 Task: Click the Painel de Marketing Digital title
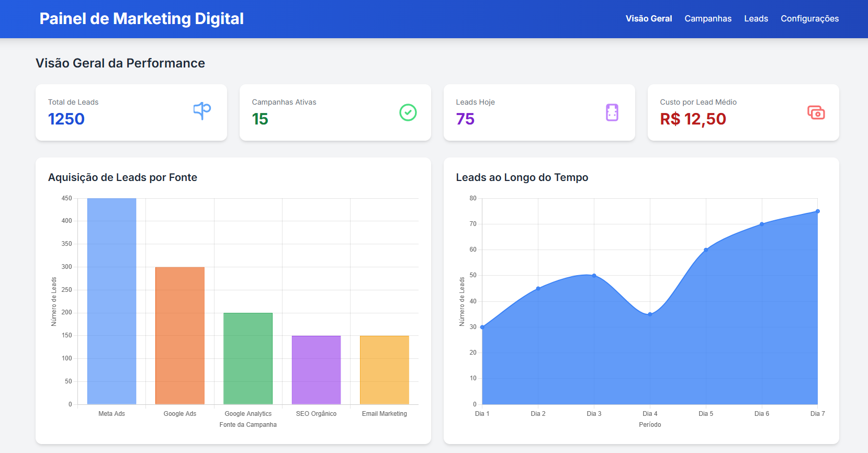(x=142, y=19)
